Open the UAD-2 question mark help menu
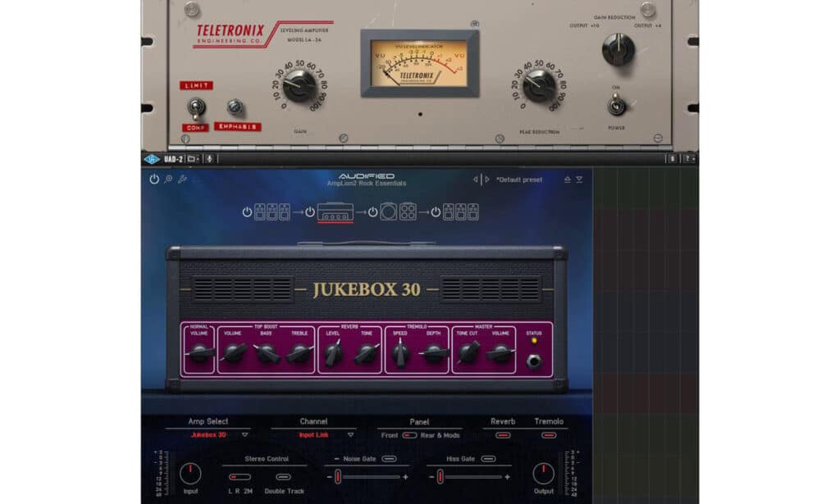The width and height of the screenshot is (840, 504). (689, 159)
